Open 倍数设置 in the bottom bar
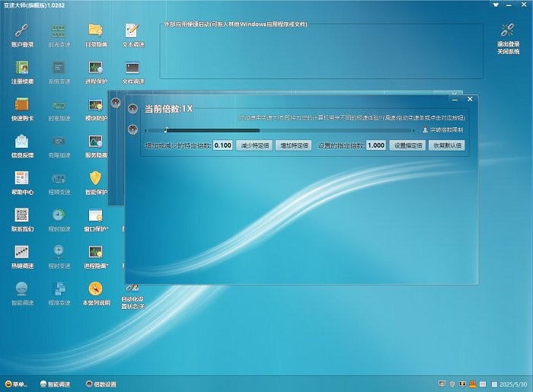533x392 pixels. [101, 384]
